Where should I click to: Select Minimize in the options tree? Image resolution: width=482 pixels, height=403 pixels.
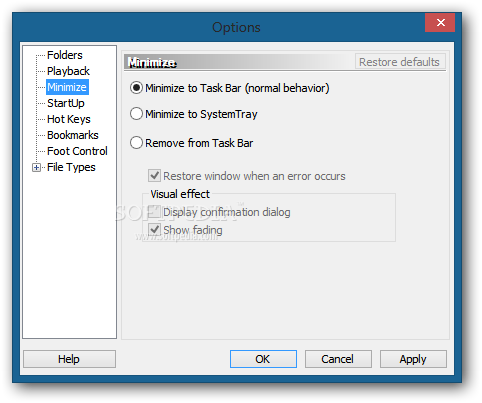[67, 87]
